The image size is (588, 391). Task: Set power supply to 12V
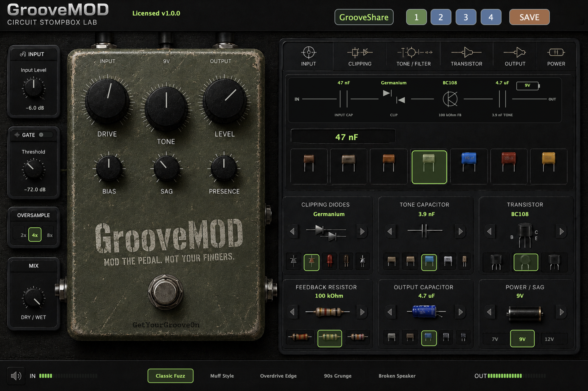pos(549,339)
